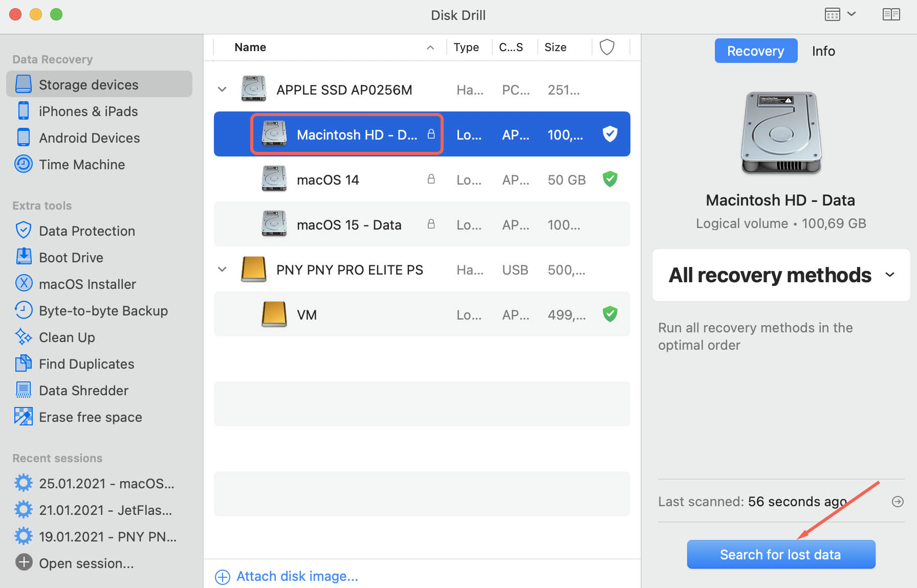Screen dimensions: 917x588
Task: Sort by the Name column header
Action: (250, 48)
